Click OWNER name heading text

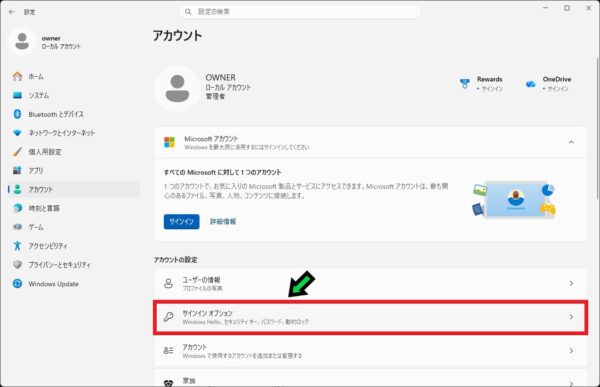pos(220,77)
